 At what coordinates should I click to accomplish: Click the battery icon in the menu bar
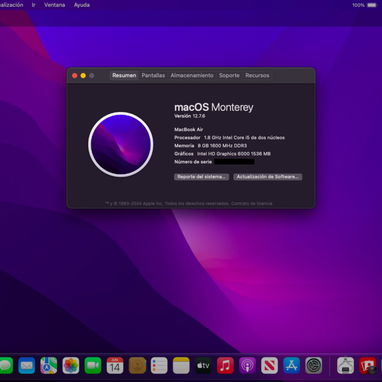pyautogui.click(x=372, y=5)
